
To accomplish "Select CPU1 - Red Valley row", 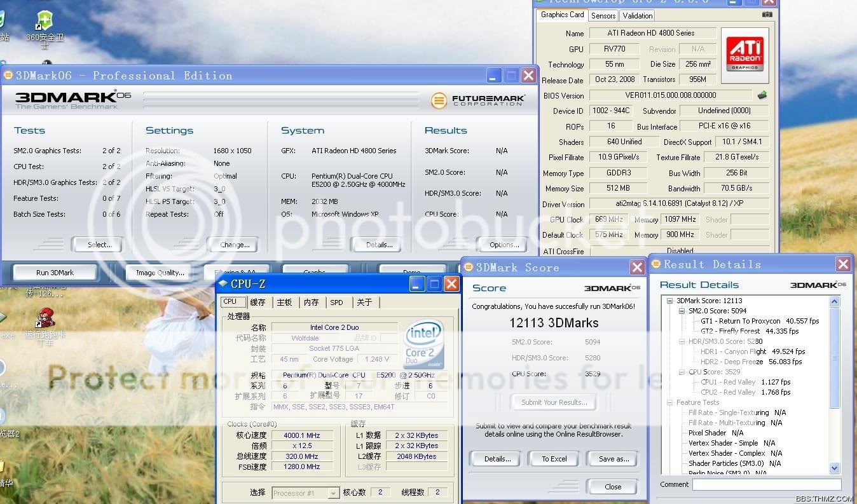I will pos(745,382).
